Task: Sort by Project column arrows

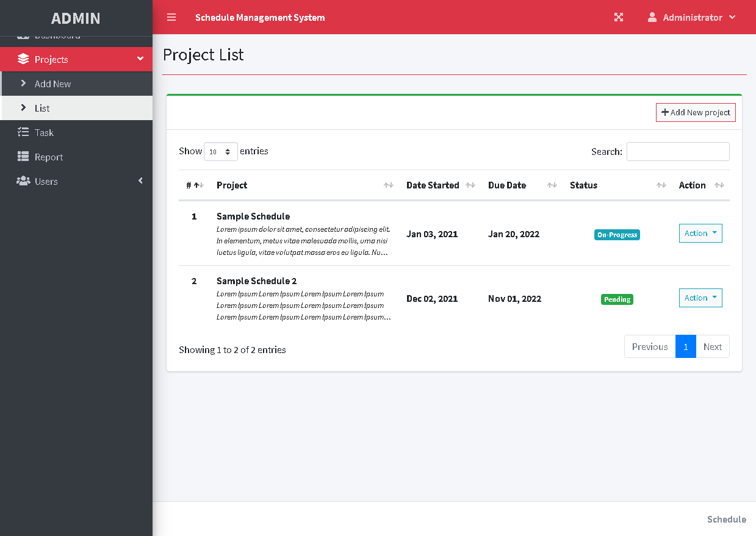Action: 388,185
